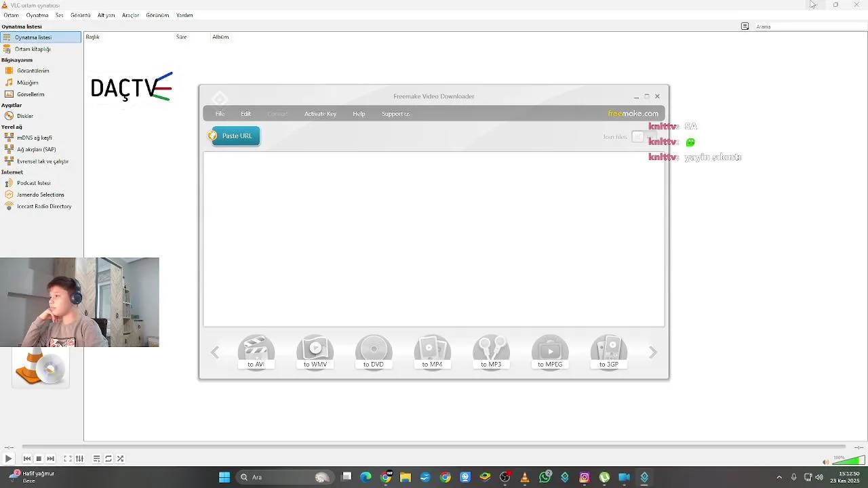Select the to MP3 conversion format icon

(x=491, y=352)
